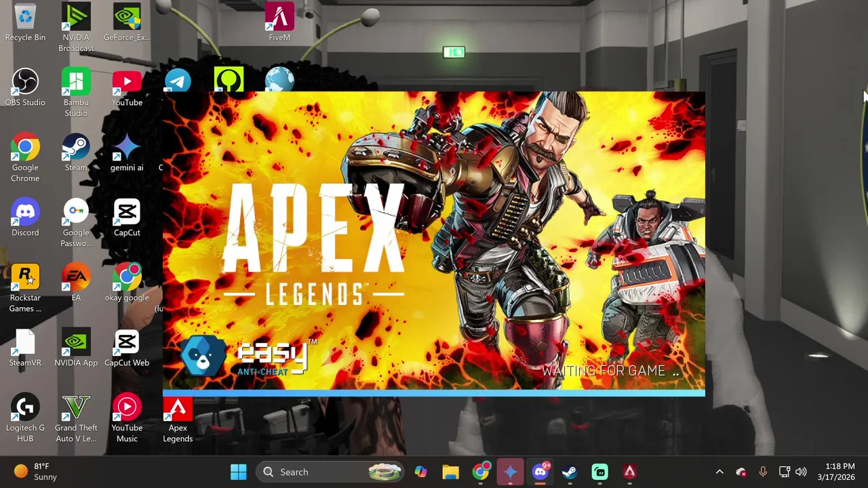Viewport: 868px width, 488px height.
Task: Open OneDrive sync status tray icon
Action: click(x=741, y=472)
